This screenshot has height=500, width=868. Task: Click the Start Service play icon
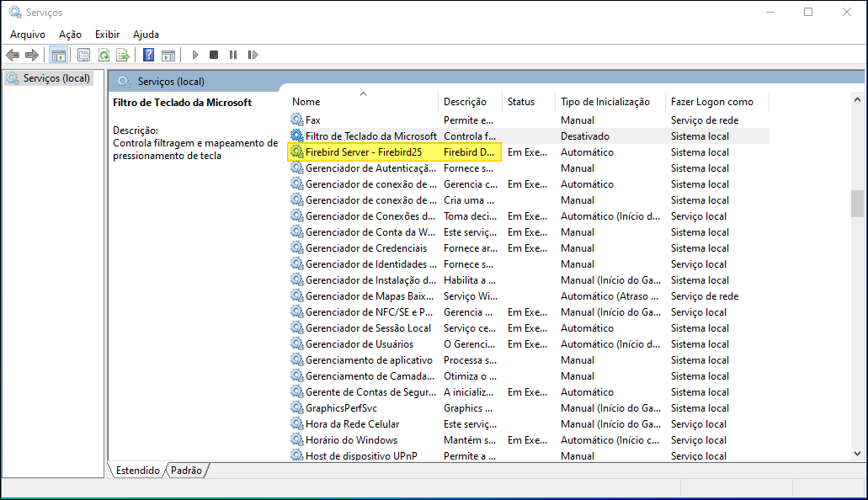194,55
